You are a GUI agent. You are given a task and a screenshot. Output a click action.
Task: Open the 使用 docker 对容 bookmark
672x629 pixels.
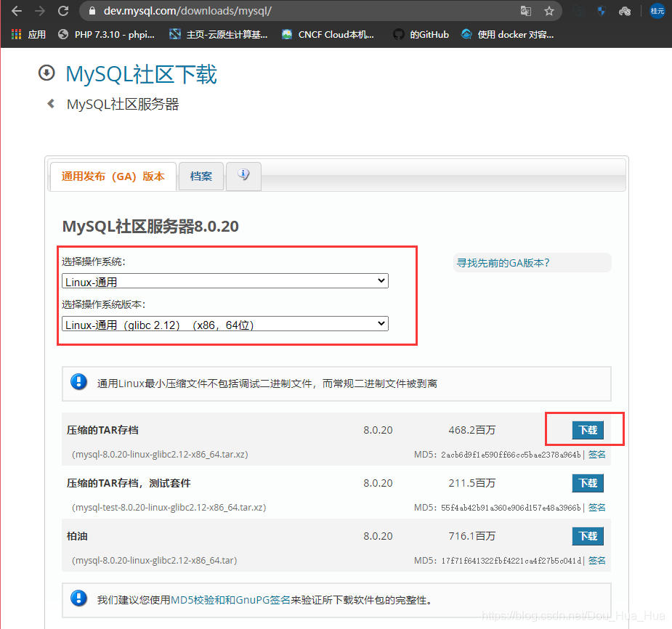(x=507, y=35)
